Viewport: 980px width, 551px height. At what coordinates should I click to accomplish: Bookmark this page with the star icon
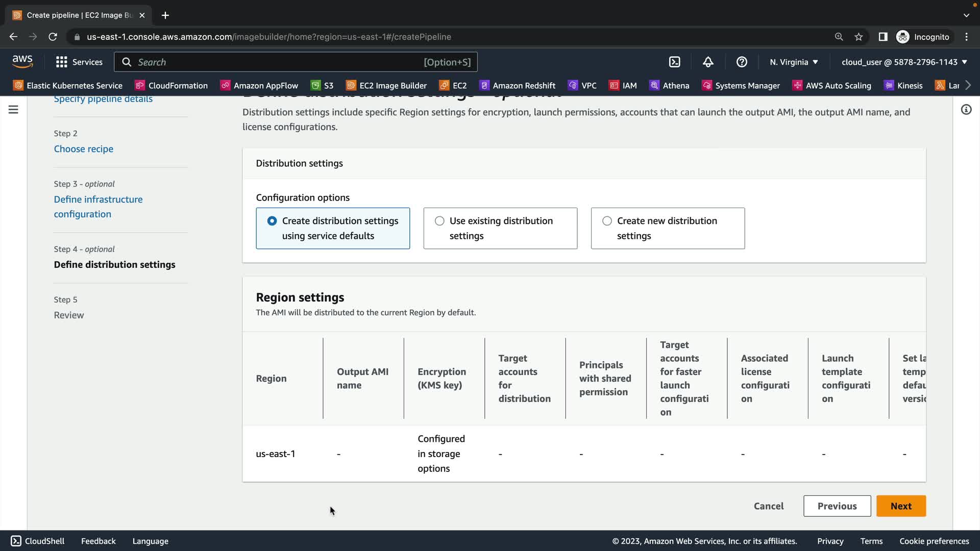[859, 37]
